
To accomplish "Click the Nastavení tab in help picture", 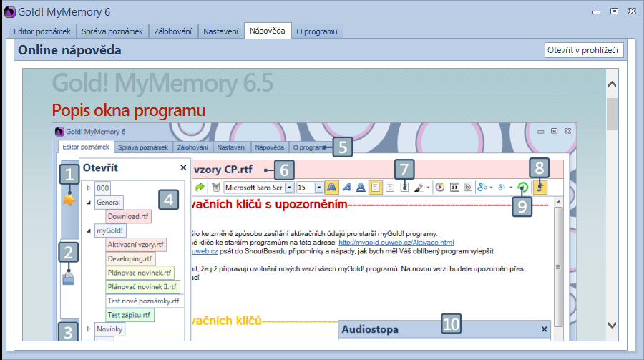I will pyautogui.click(x=231, y=147).
